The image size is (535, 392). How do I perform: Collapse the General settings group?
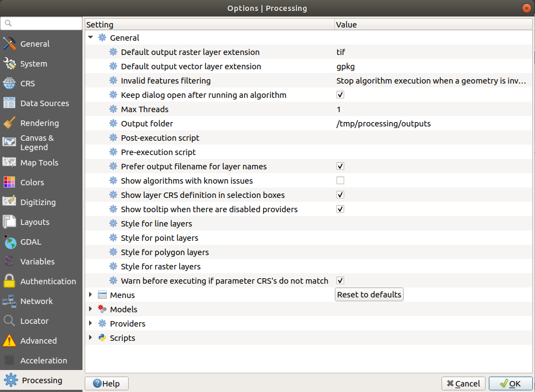coord(91,38)
